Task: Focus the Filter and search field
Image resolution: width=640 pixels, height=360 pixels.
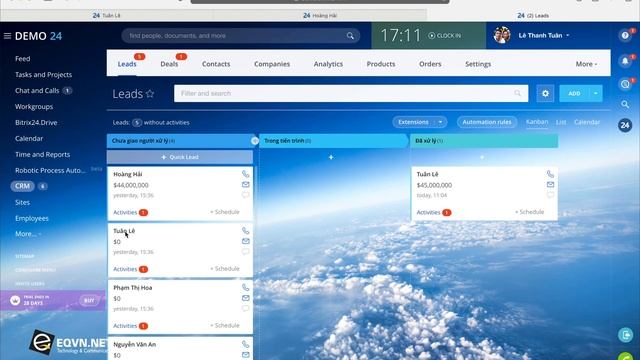Action: (x=351, y=93)
